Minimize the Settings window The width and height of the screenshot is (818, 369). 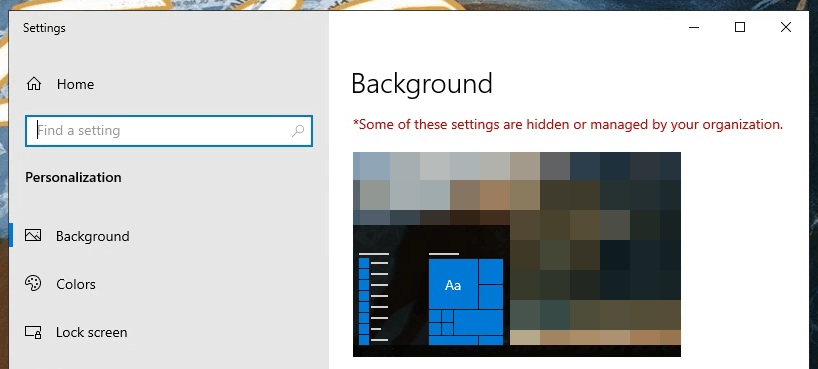tap(694, 27)
